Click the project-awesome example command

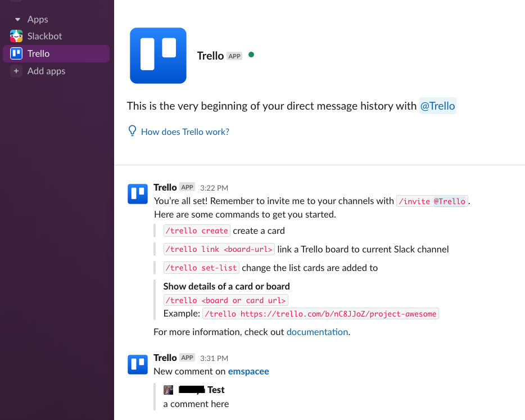point(320,314)
